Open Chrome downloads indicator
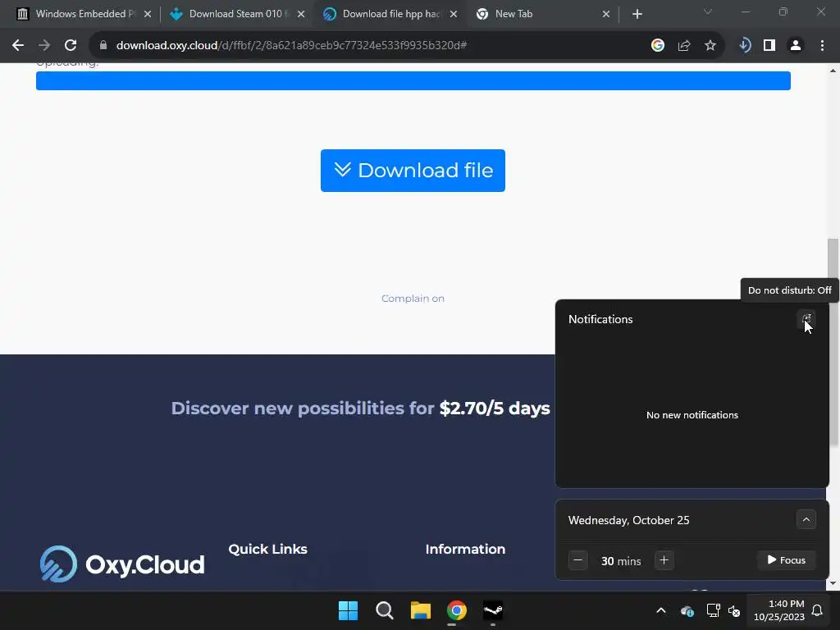 744,46
